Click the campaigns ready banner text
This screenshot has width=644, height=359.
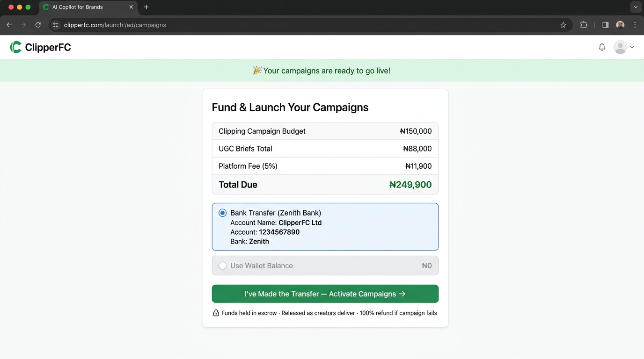pyautogui.click(x=327, y=71)
